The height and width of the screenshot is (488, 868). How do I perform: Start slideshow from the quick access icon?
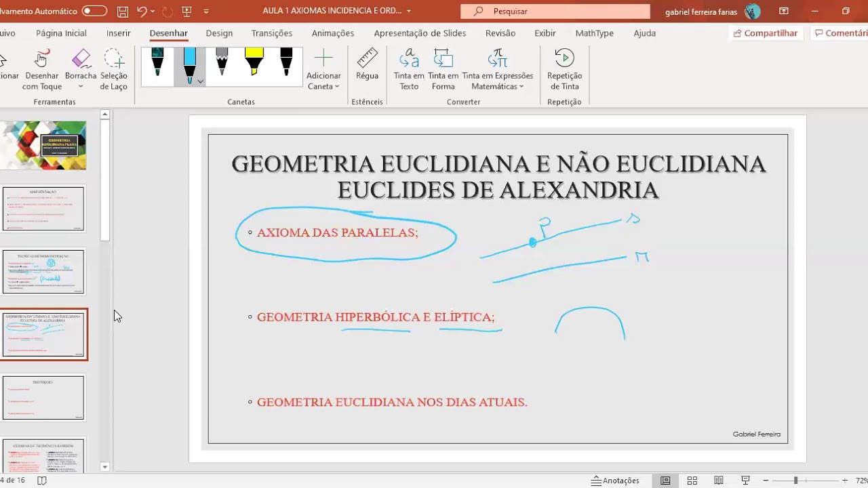pyautogui.click(x=187, y=12)
